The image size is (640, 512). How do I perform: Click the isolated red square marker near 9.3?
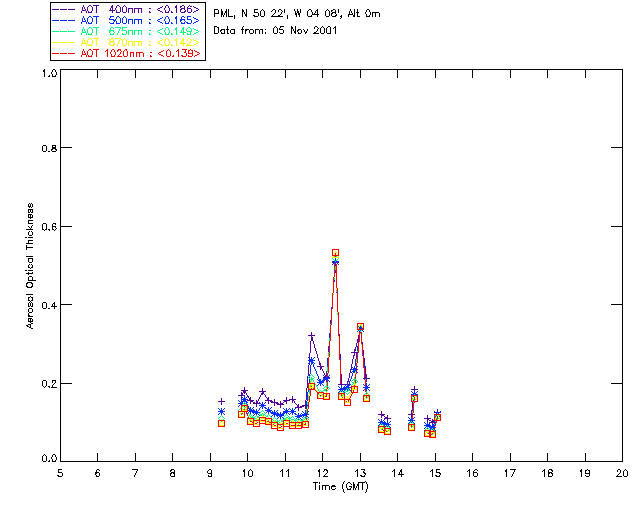click(222, 423)
